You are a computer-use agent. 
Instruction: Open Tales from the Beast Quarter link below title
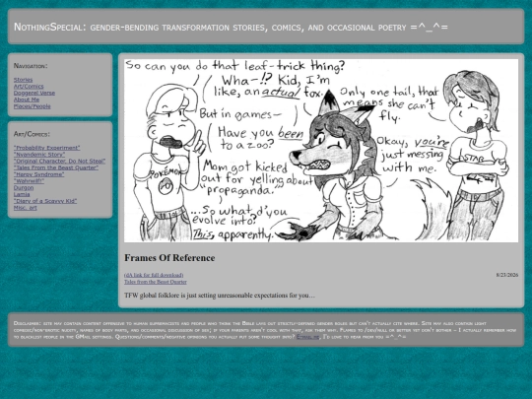(156, 282)
